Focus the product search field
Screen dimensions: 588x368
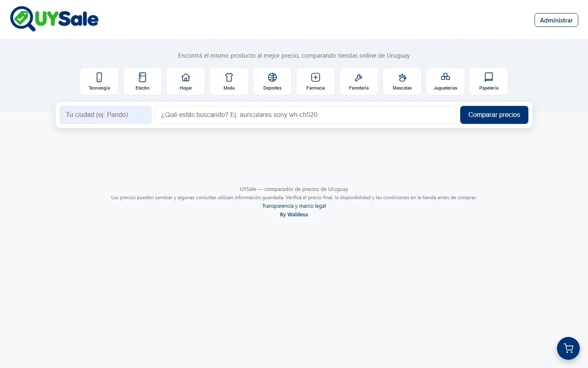[x=306, y=115]
